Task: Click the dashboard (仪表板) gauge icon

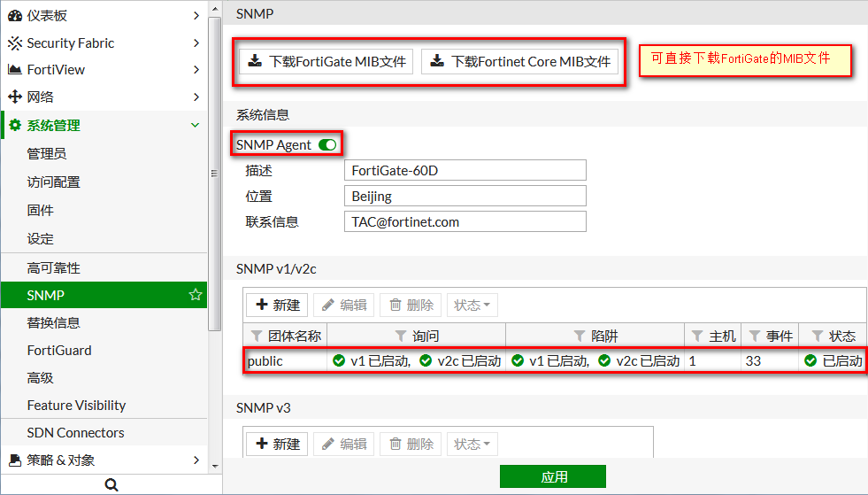Action: [x=15, y=16]
